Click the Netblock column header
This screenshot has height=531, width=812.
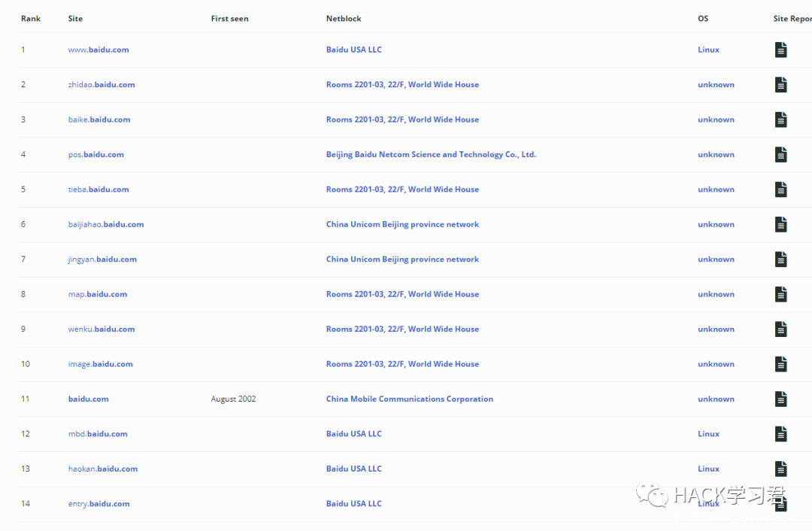click(344, 19)
